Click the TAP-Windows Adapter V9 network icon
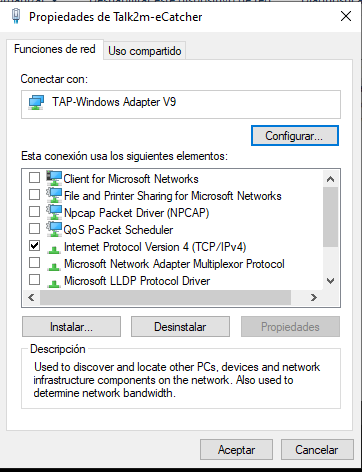 pos(36,102)
